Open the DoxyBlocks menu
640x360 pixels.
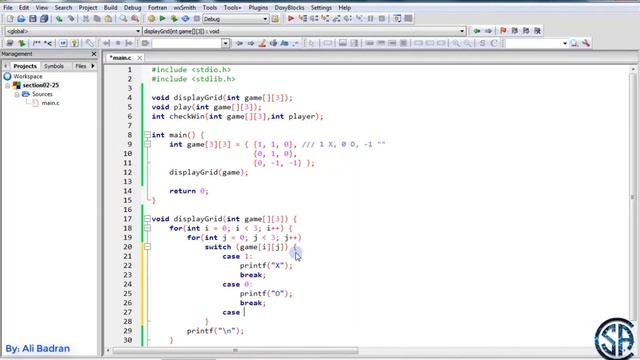(x=289, y=7)
